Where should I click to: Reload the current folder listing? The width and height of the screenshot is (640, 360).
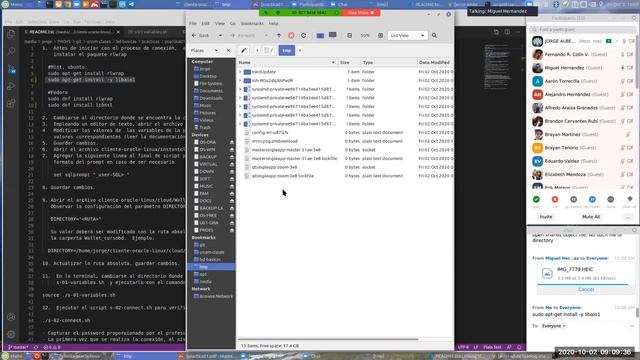tap(303, 36)
